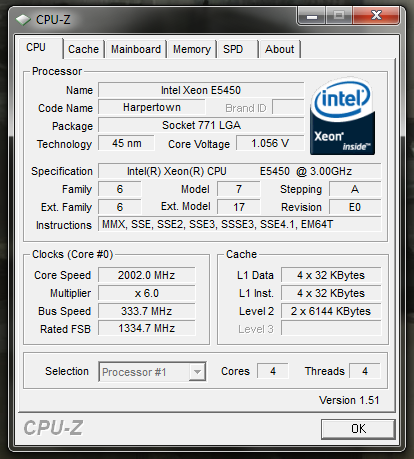414x459 pixels.
Task: Click the L1 Data cache value
Action: click(331, 275)
